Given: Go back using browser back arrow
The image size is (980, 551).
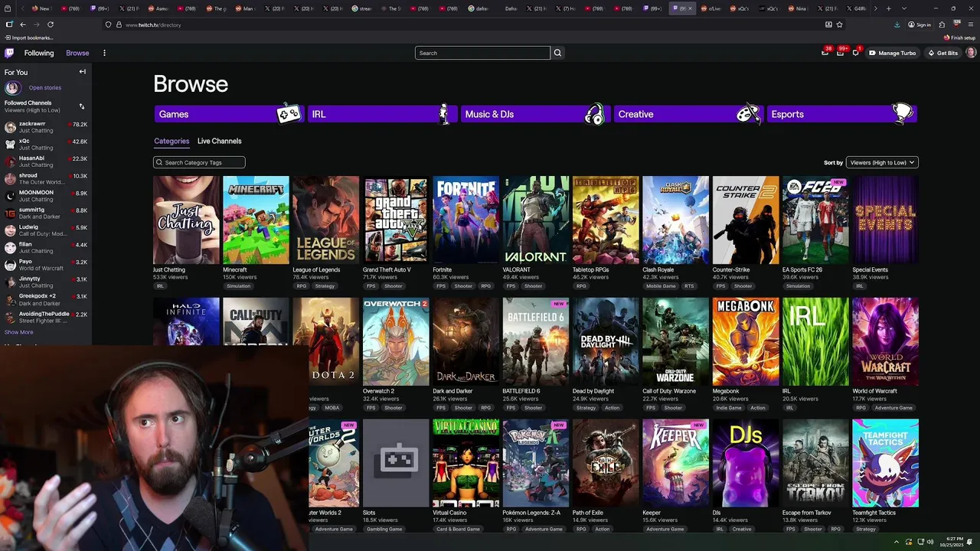Looking at the screenshot, I should point(23,24).
